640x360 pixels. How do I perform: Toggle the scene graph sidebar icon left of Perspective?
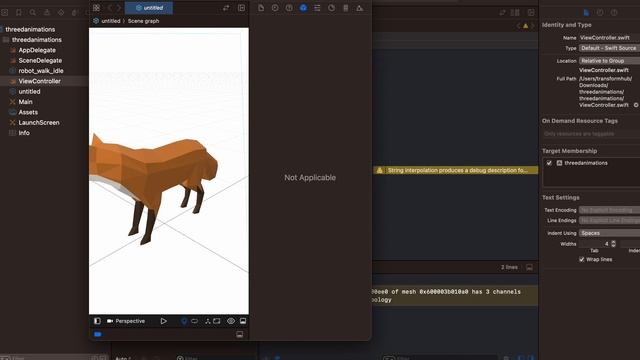[97, 321]
